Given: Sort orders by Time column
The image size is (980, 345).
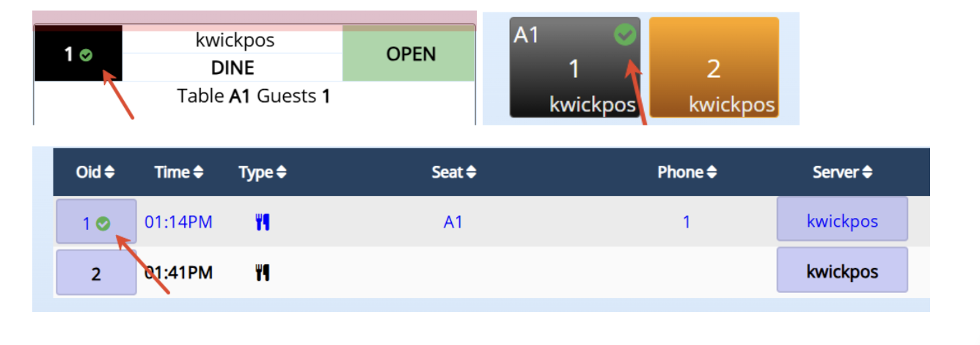Looking at the screenshot, I should tap(179, 172).
